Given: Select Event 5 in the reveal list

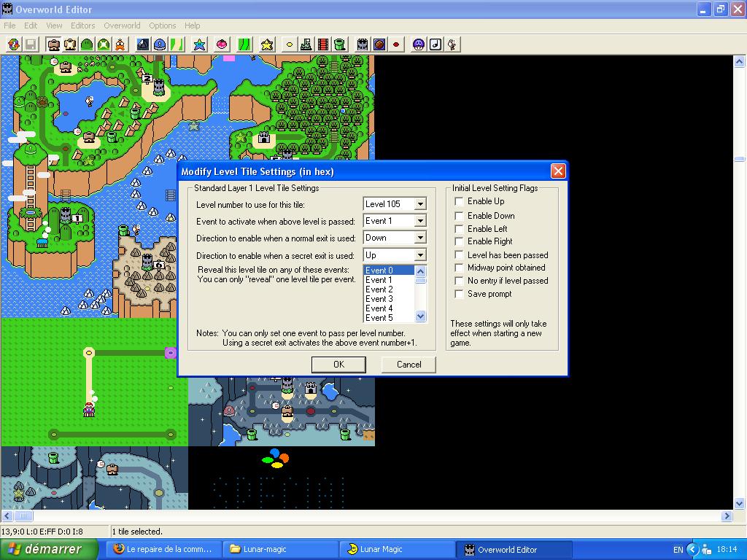Looking at the screenshot, I should point(390,318).
